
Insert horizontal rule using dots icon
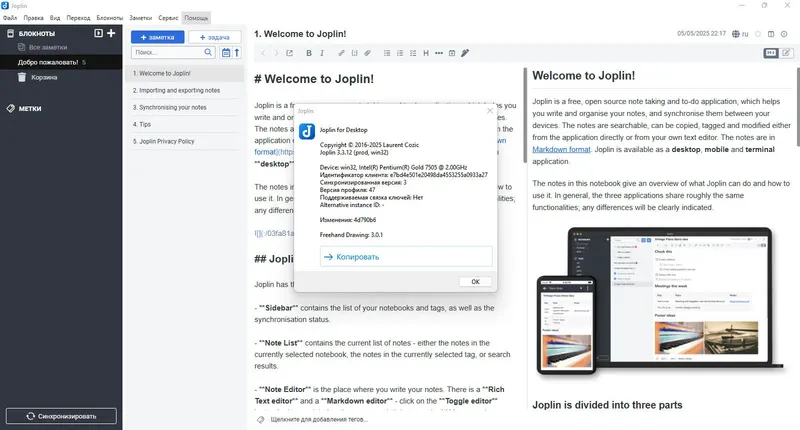pyautogui.click(x=439, y=53)
